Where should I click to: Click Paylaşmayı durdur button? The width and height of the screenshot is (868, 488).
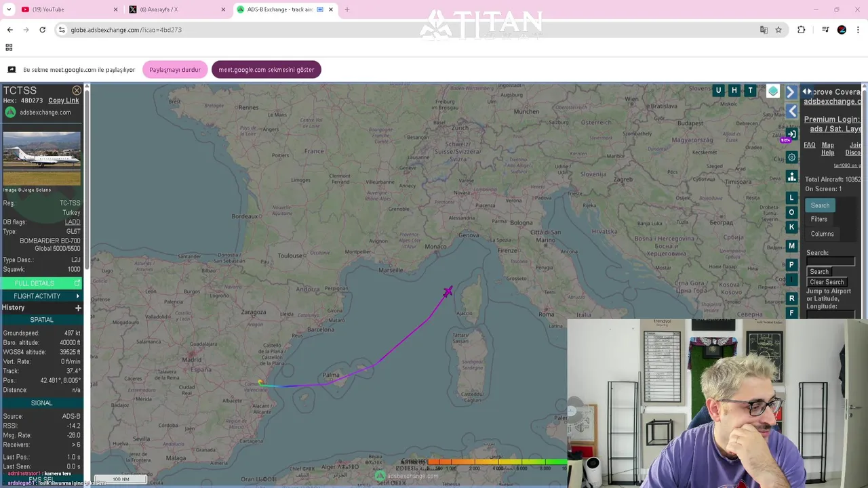[175, 70]
